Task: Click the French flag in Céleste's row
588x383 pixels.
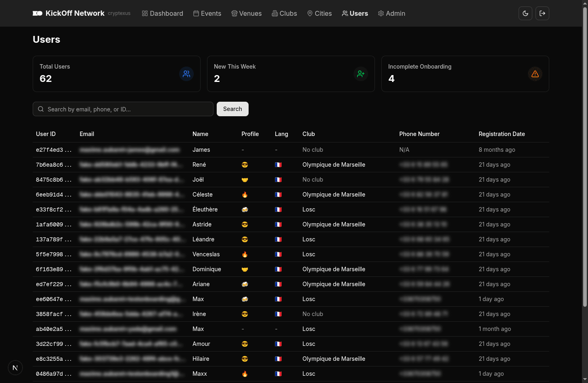Action: (x=278, y=195)
